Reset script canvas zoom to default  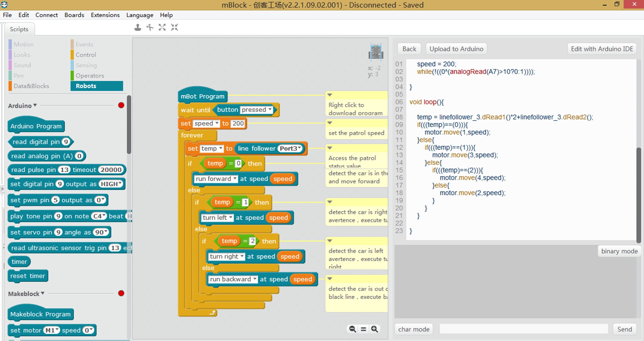363,329
